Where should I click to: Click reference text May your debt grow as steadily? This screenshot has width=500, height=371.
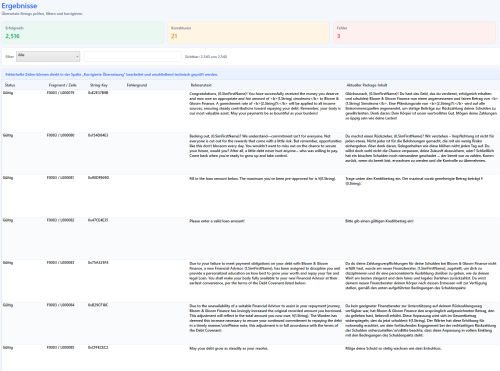coord(229,349)
